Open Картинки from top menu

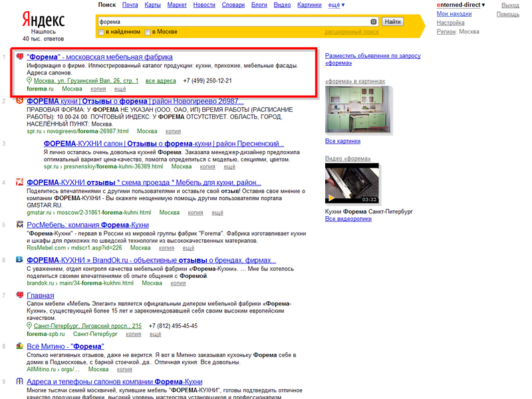[309, 5]
